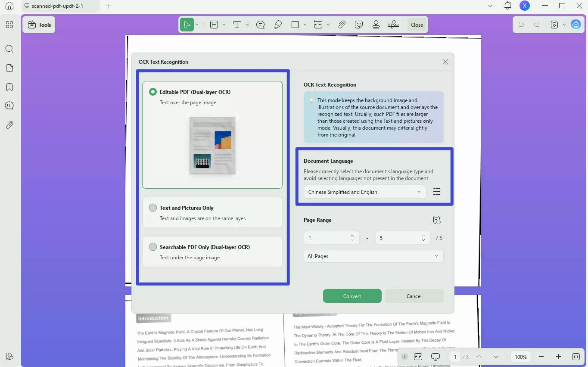Choose the Editable PDF (Dual-layer OCR) option
The width and height of the screenshot is (588, 367).
pos(152,92)
